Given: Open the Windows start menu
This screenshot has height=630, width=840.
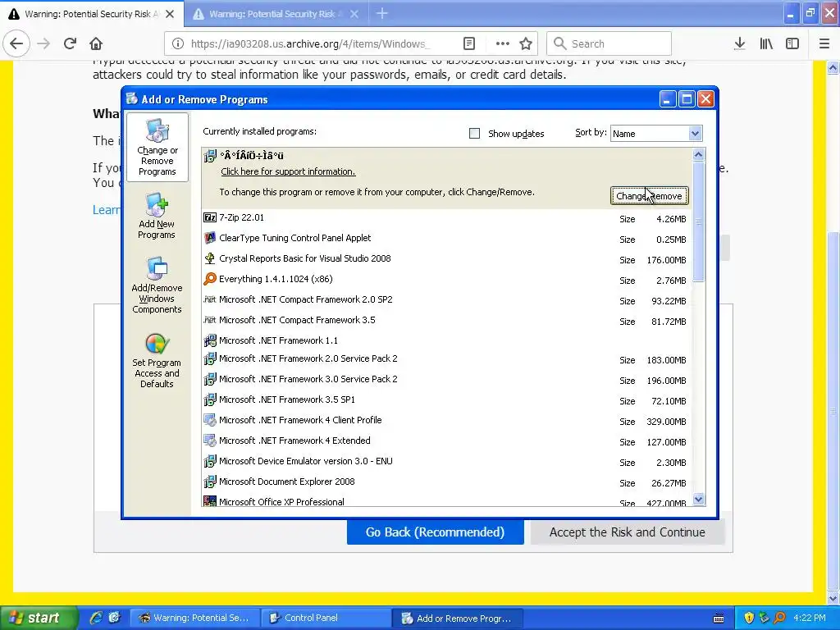Looking at the screenshot, I should coord(39,618).
